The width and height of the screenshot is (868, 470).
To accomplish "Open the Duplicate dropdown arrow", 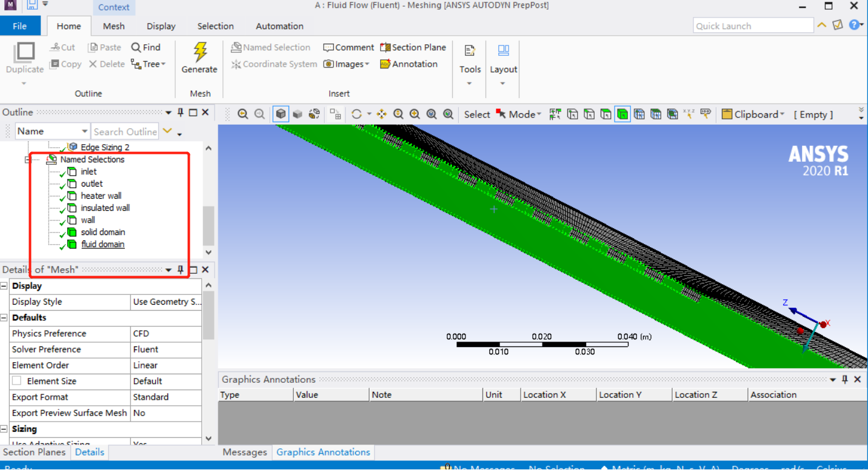I will coord(24,84).
